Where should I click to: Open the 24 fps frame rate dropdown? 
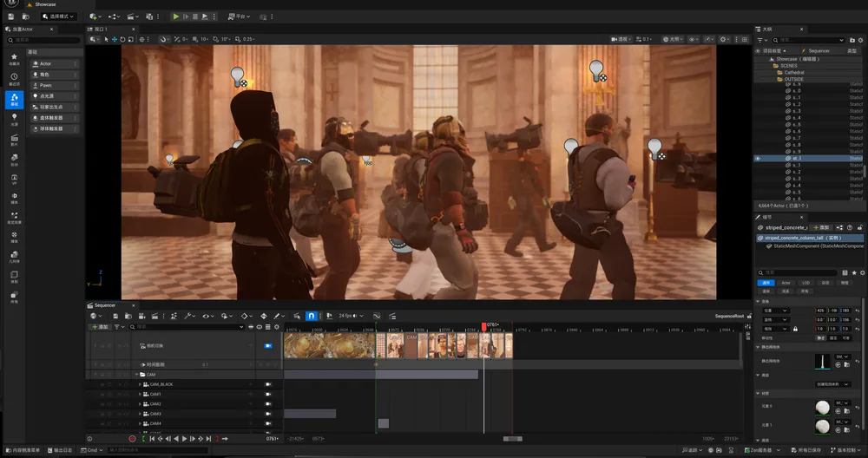[351, 316]
